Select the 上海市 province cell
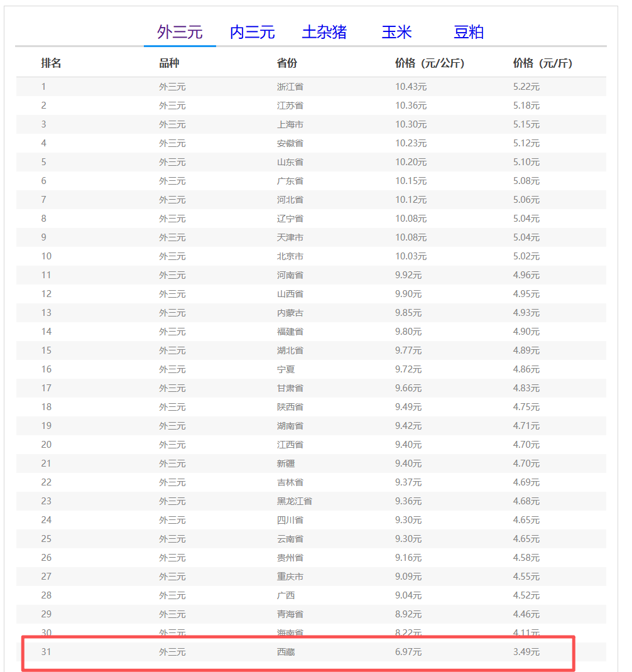Image resolution: width=632 pixels, height=672 pixels. click(290, 124)
